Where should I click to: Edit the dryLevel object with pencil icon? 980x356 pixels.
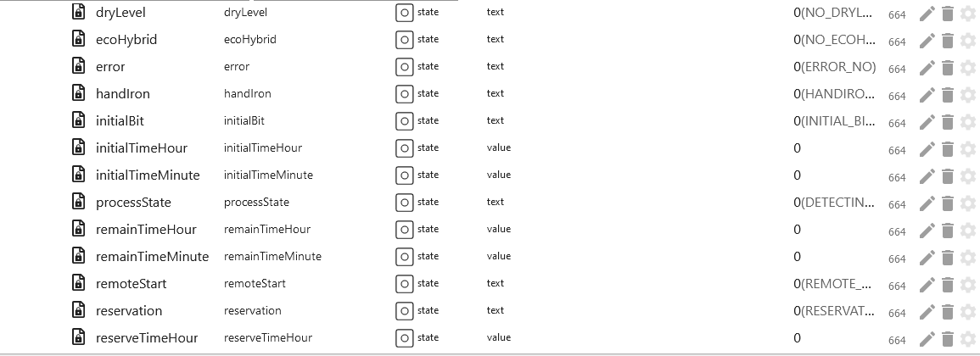(x=927, y=14)
